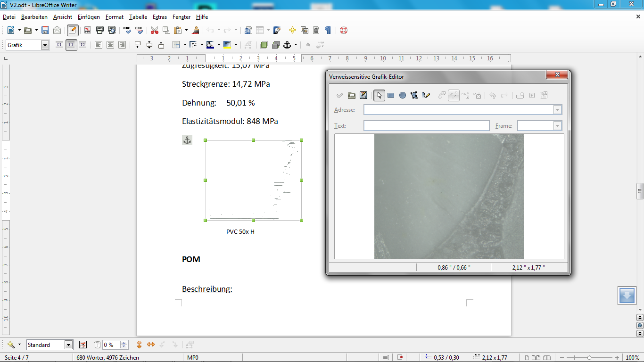Open the Grafik style dropdown
This screenshot has width=644, height=362.
click(45, 45)
